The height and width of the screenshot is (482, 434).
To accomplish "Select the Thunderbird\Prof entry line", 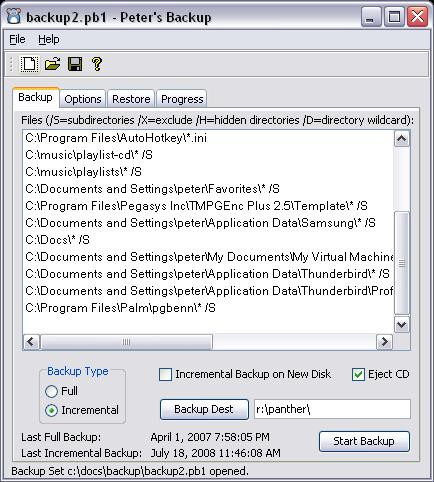I will pos(209,291).
